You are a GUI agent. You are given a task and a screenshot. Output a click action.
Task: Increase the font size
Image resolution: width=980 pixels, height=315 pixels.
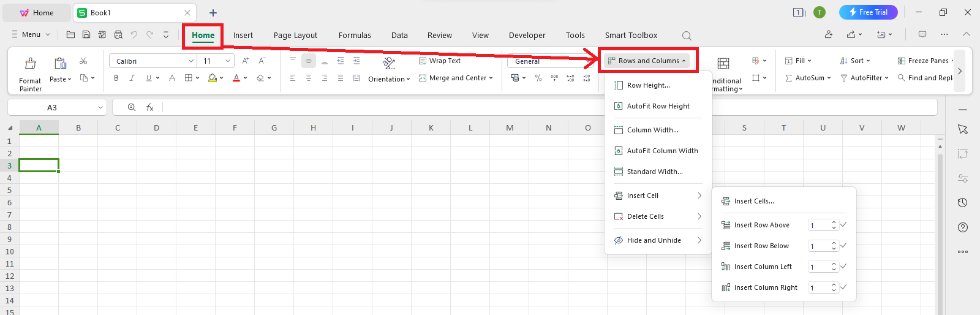(x=246, y=61)
